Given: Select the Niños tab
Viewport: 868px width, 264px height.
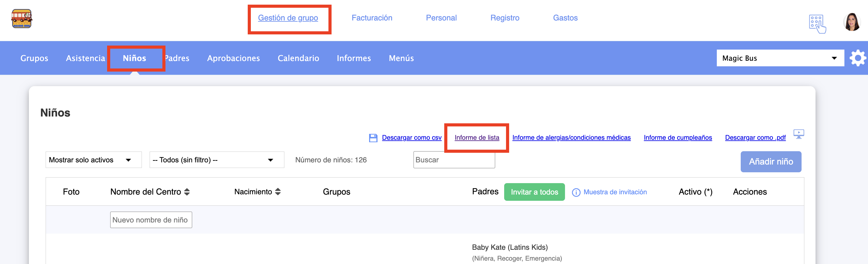Looking at the screenshot, I should pos(134,58).
